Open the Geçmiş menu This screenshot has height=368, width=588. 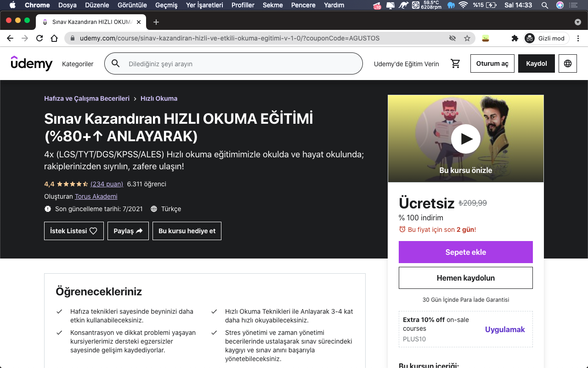166,5
